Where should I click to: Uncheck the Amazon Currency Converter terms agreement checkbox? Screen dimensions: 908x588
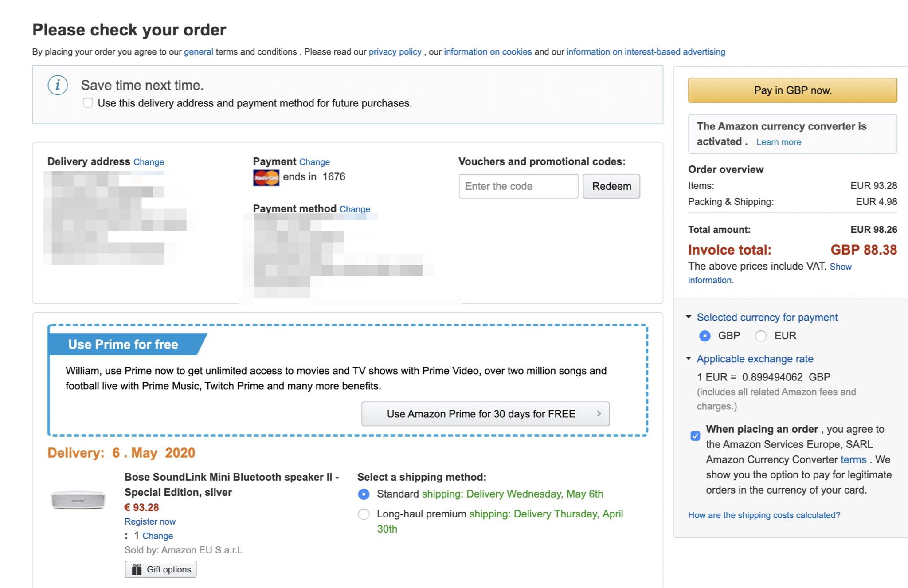click(695, 435)
